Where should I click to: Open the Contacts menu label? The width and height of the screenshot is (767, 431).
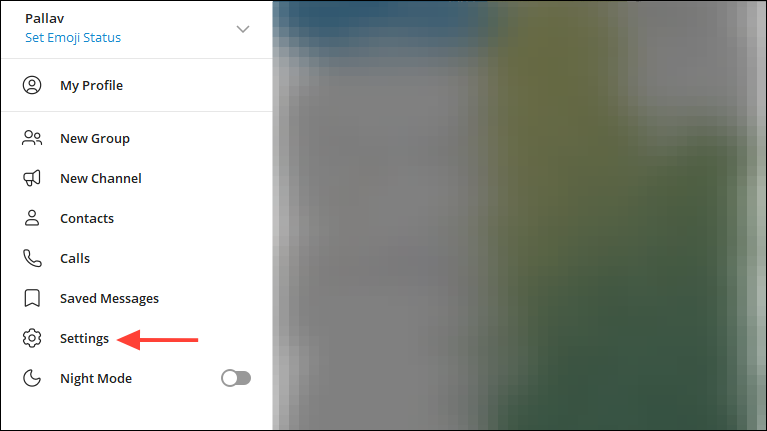(87, 219)
